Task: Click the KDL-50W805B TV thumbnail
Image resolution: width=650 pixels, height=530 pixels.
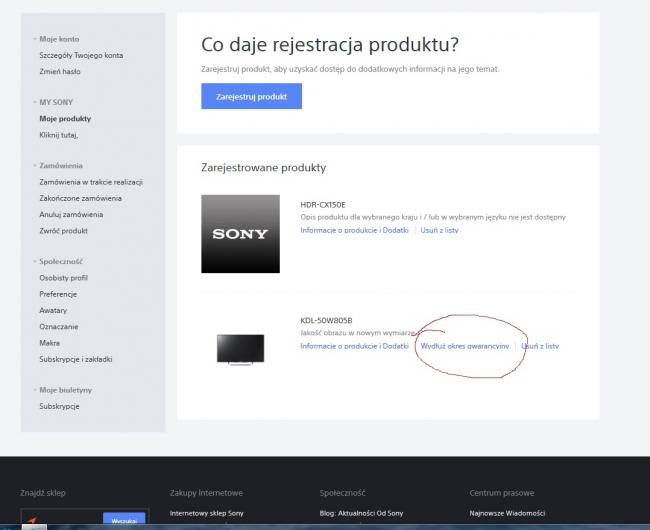Action: (240, 349)
